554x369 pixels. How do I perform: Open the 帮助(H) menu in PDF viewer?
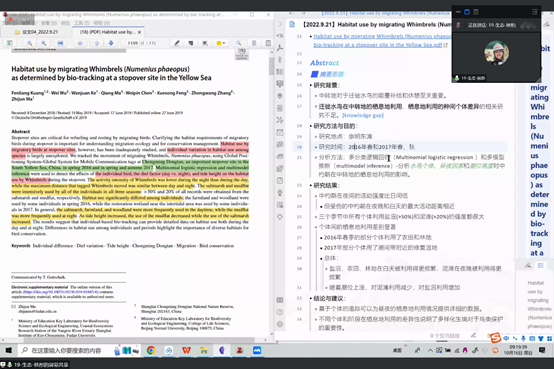[102, 23]
